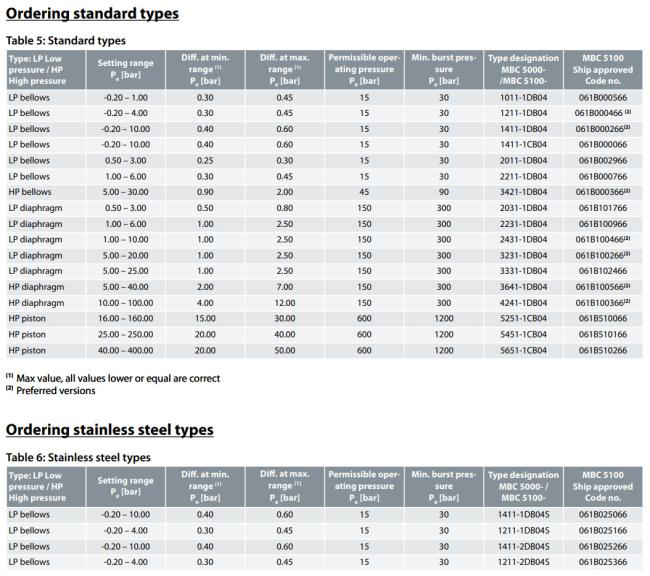Select type designation 1411-2DB04S in Table 6
This screenshot has height=576, width=650.
(523, 547)
